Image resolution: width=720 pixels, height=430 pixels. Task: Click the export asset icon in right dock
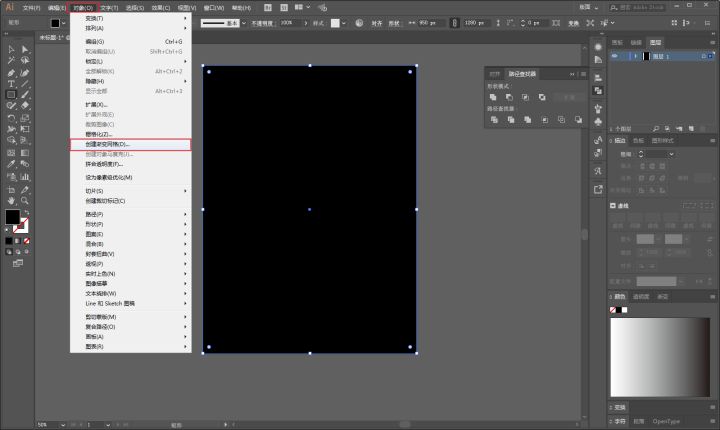click(598, 188)
